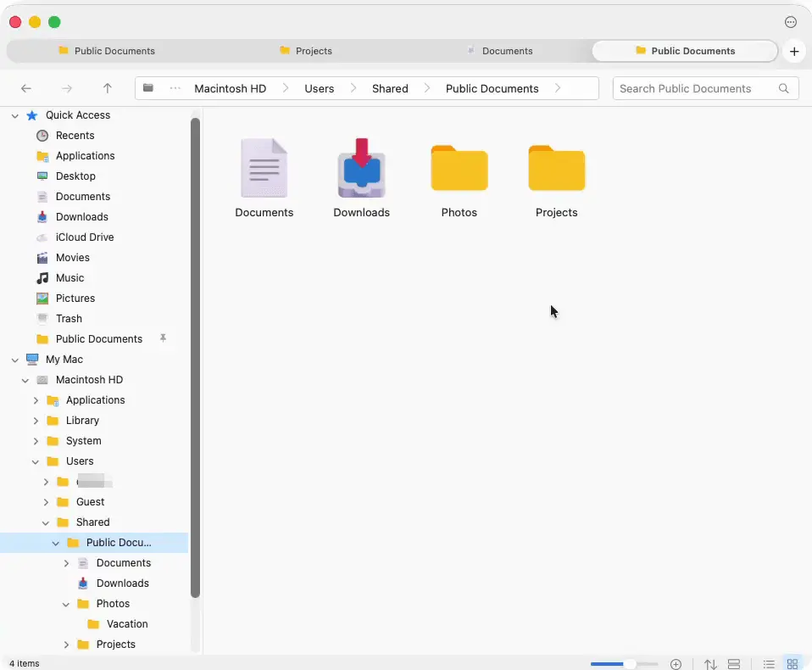812x670 pixels.
Task: Expand the Projects tree node
Action: [x=66, y=645]
